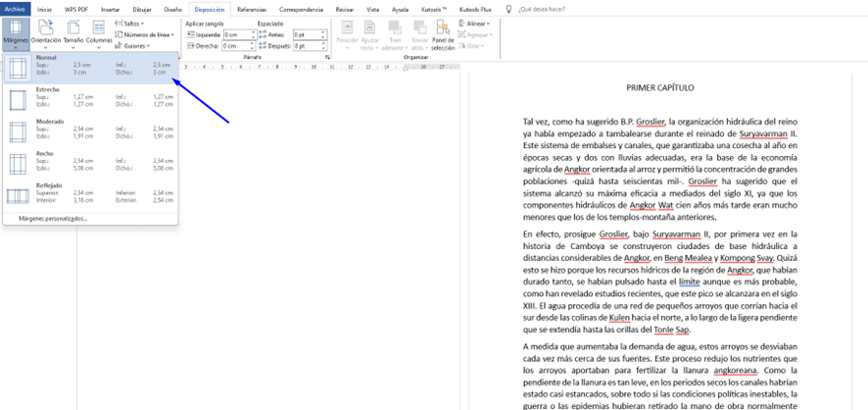Expand the Alinear dropdown
This screenshot has height=410, width=868.
click(477, 23)
